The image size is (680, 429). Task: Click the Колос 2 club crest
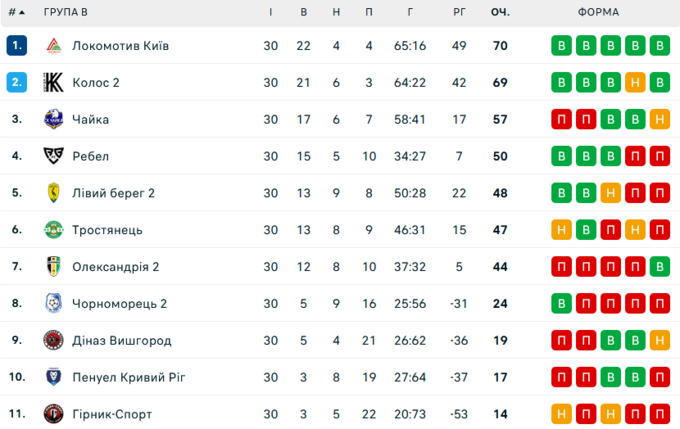click(54, 82)
